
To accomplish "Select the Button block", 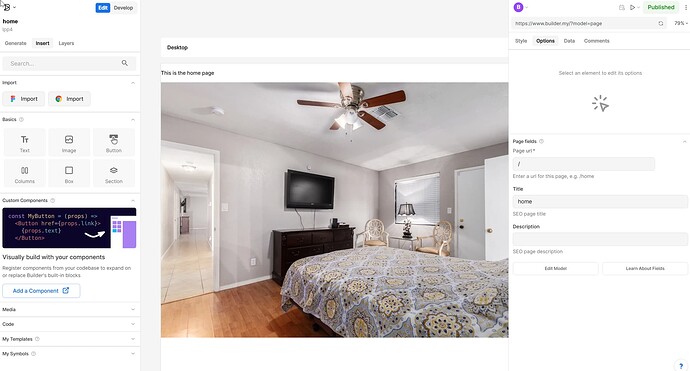I will 114,143.
